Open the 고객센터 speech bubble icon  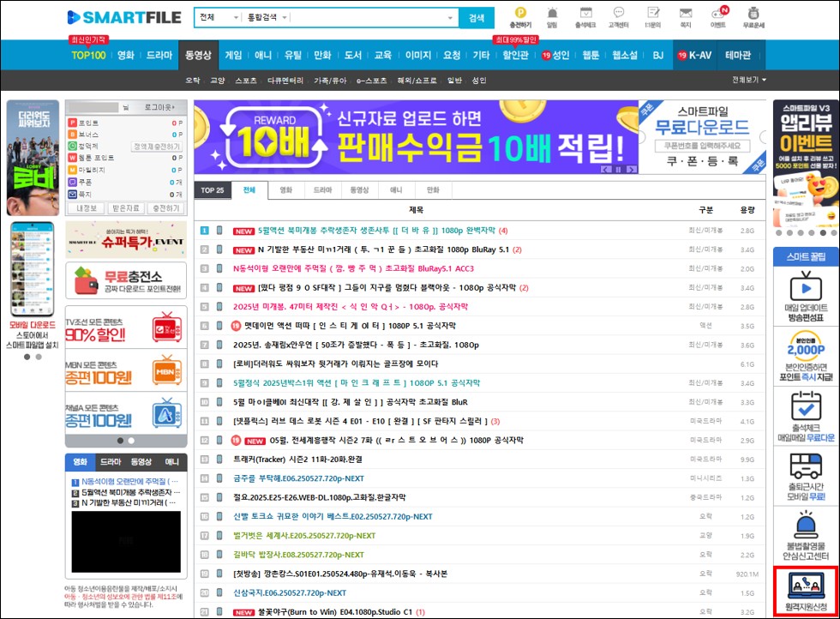coord(619,13)
